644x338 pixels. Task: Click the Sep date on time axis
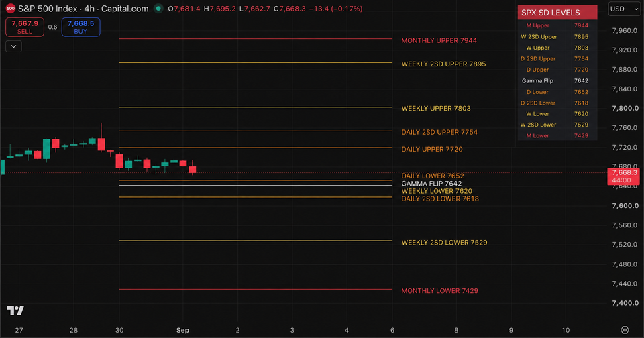tap(182, 330)
